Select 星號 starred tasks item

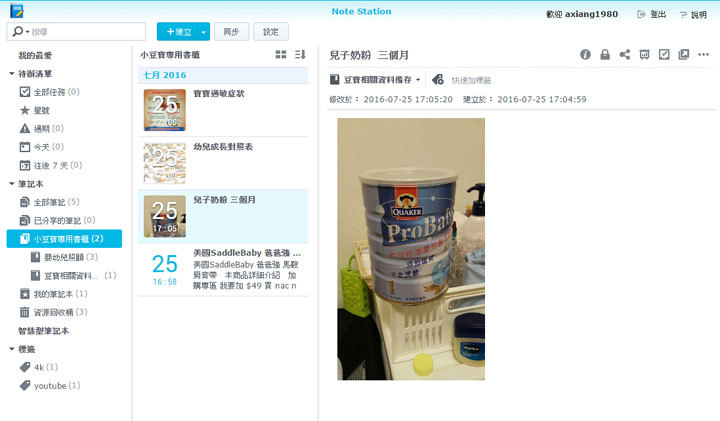[x=35, y=110]
